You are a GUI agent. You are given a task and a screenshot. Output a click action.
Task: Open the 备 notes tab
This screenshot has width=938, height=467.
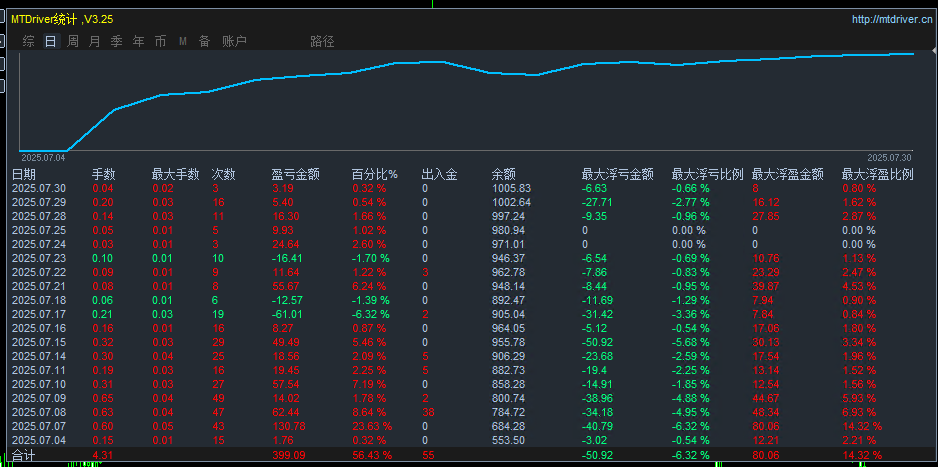[x=205, y=41]
